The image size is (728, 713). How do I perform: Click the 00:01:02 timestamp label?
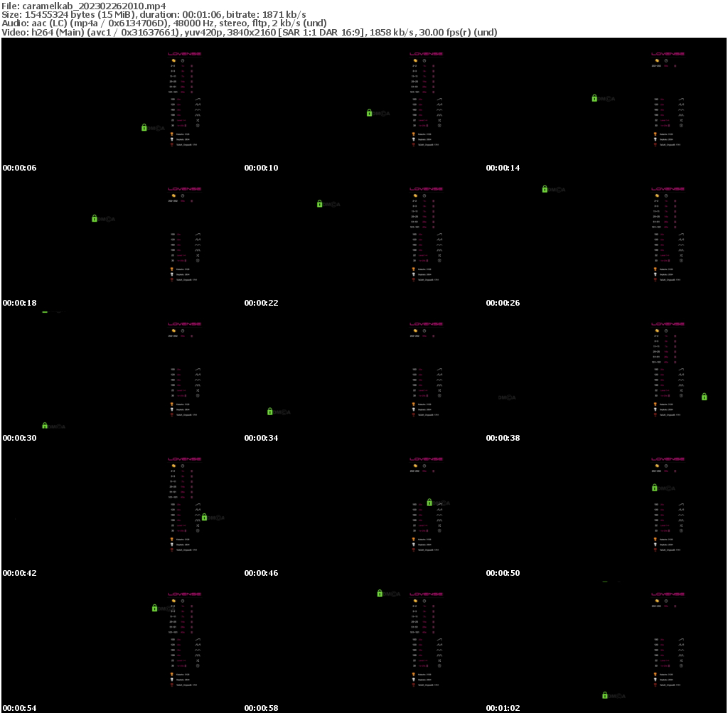(x=503, y=709)
